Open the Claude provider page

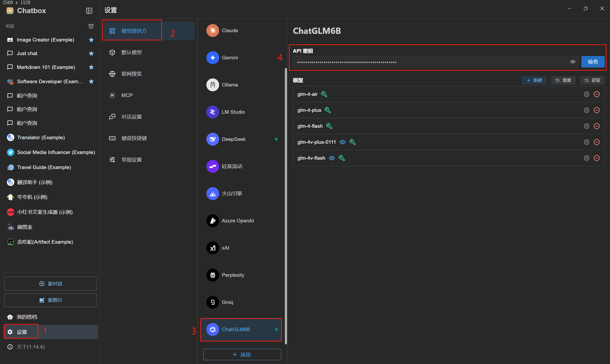(x=230, y=30)
